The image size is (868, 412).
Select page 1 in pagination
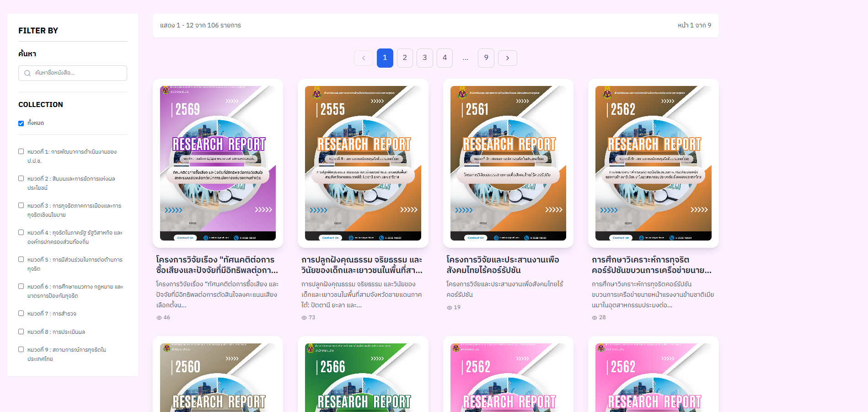coord(385,58)
